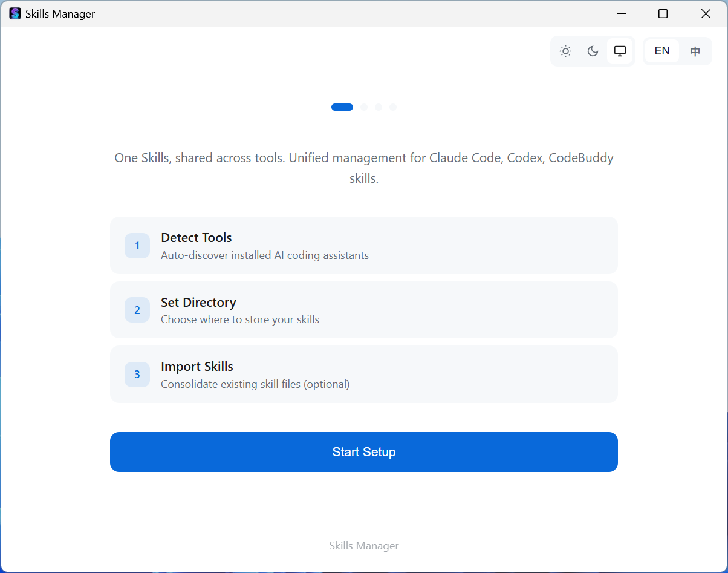Click the 'Skills Manager' footer text
The height and width of the screenshot is (573, 728).
pyautogui.click(x=364, y=546)
